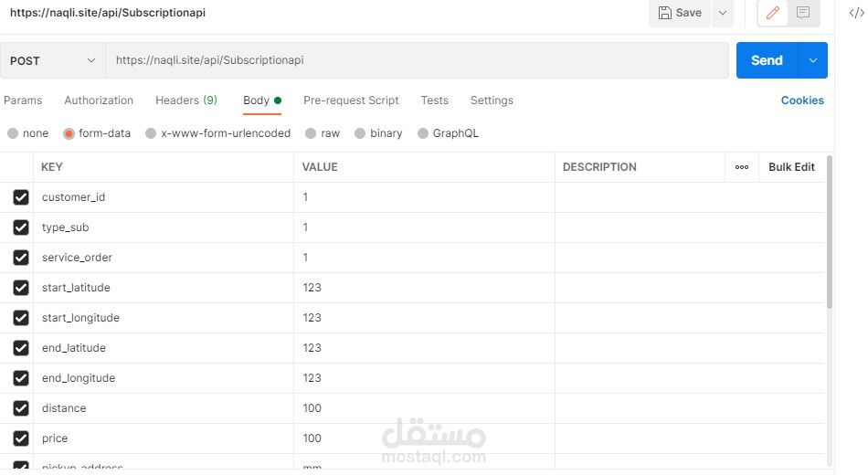868x475 pixels.
Task: Click the distance value 100
Action: [x=312, y=408]
